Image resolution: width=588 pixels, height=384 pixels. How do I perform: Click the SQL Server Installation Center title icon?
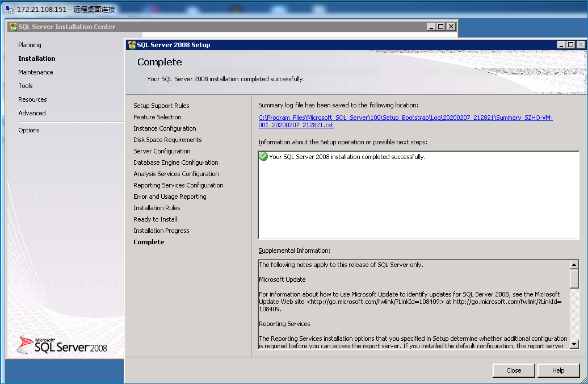click(13, 27)
